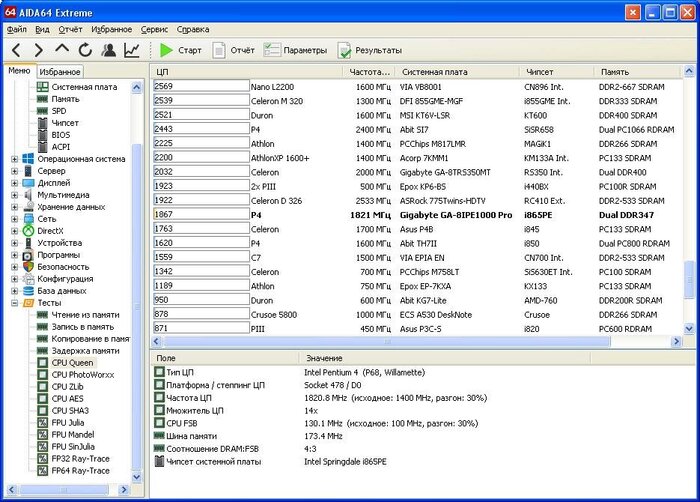Open Параметры from the toolbar
Screen dimensions: 700x502
click(296, 50)
